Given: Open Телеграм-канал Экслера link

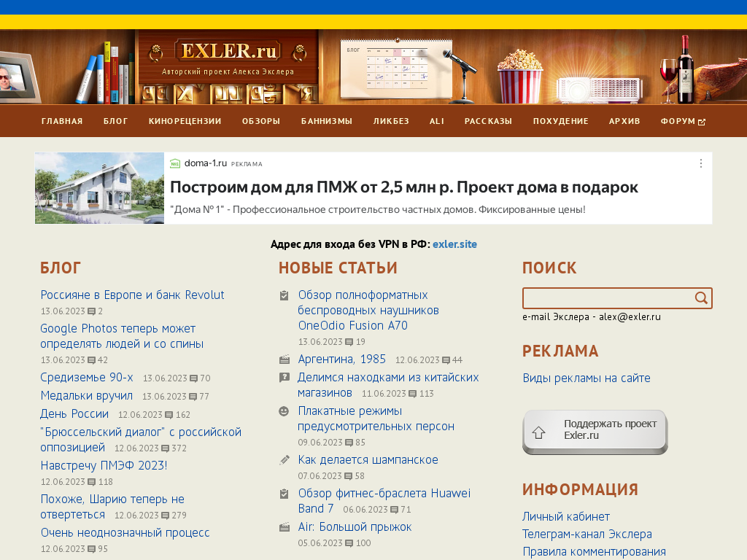Looking at the screenshot, I should point(587,534).
